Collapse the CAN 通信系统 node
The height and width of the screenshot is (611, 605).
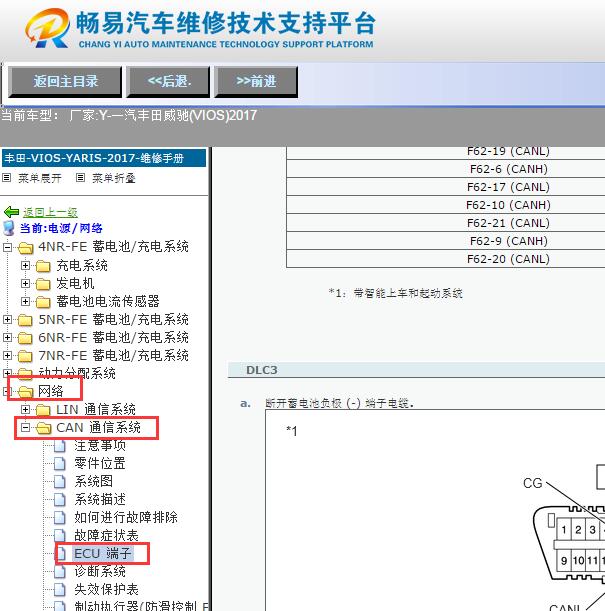click(x=25, y=427)
